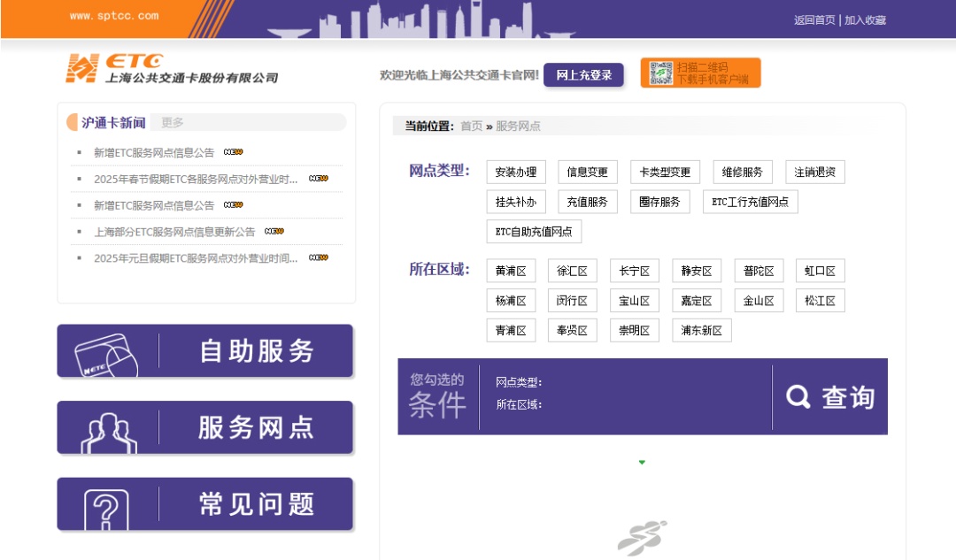Click the QR code download client image
The height and width of the screenshot is (560, 956).
pyautogui.click(x=700, y=73)
